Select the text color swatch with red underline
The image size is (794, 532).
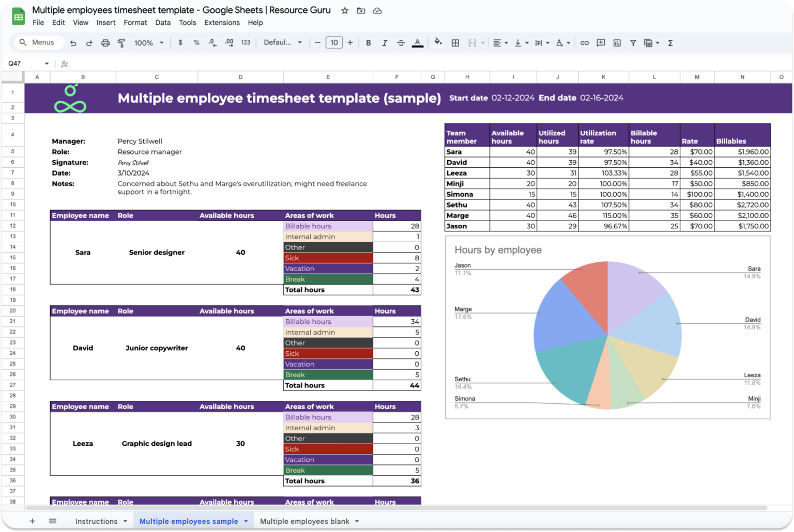point(418,42)
